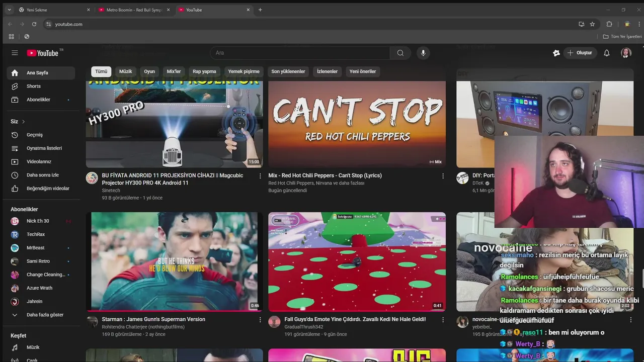Open more options for Can't Stop mix
Image resolution: width=644 pixels, height=362 pixels.
pyautogui.click(x=443, y=176)
